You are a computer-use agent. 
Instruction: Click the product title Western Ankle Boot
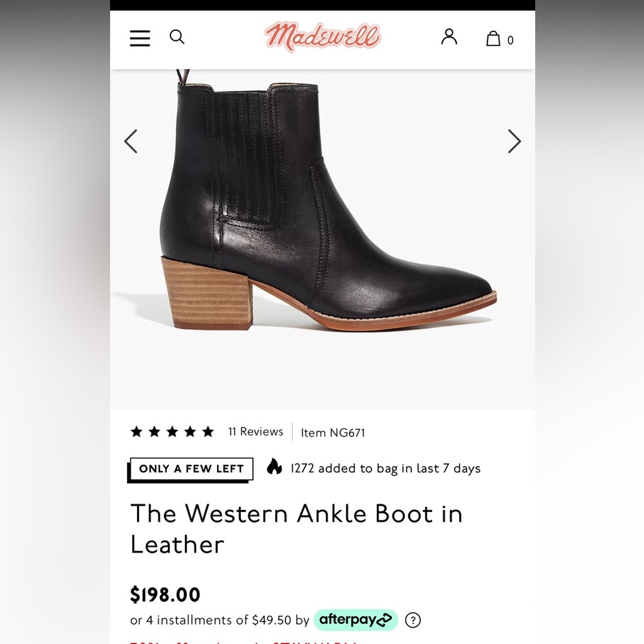pos(297,528)
